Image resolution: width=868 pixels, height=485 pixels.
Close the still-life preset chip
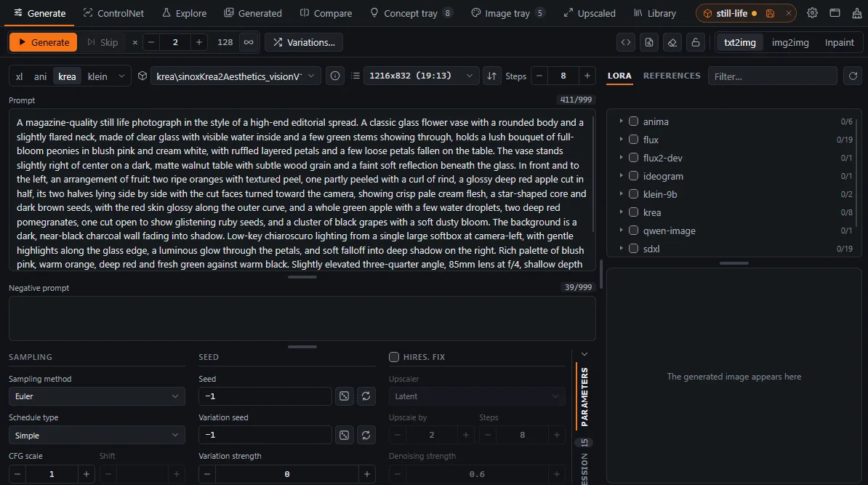pyautogui.click(x=788, y=13)
